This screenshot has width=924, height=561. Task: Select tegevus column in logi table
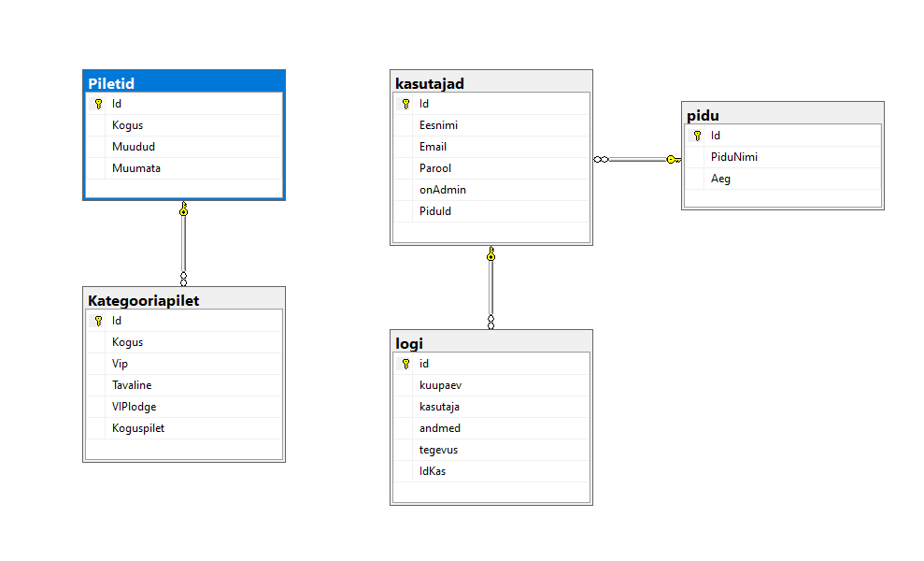coord(490,450)
